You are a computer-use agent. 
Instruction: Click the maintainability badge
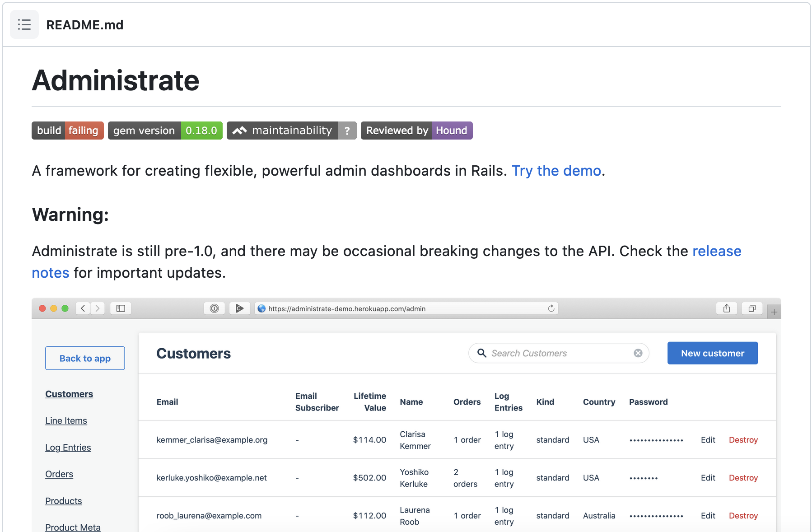click(x=291, y=131)
